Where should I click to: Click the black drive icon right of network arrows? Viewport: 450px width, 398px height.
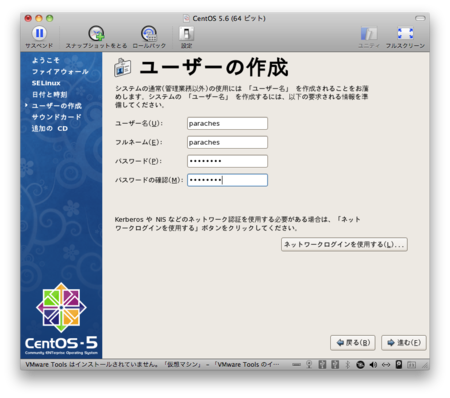[399, 364]
